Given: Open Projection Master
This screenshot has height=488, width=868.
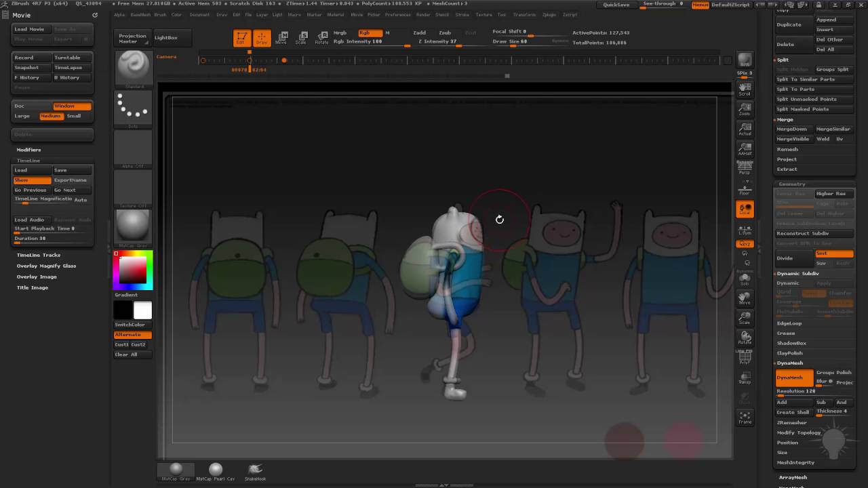Looking at the screenshot, I should point(132,39).
